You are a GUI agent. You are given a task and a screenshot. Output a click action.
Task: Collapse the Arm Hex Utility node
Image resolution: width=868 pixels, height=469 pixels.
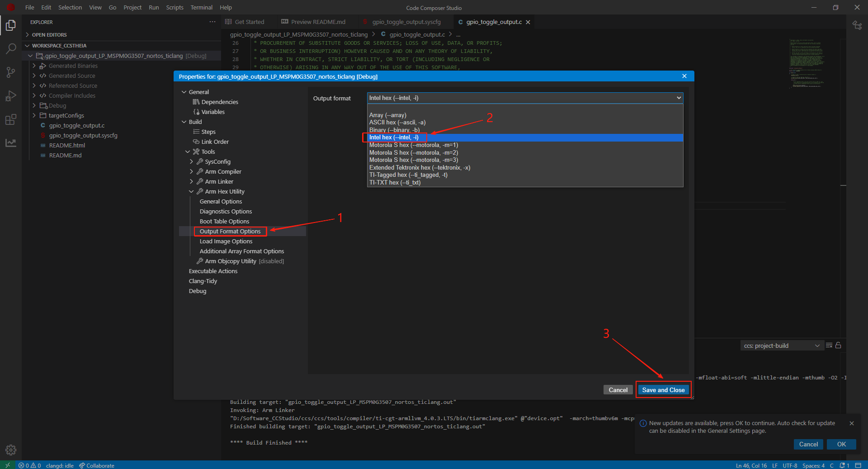coord(191,191)
